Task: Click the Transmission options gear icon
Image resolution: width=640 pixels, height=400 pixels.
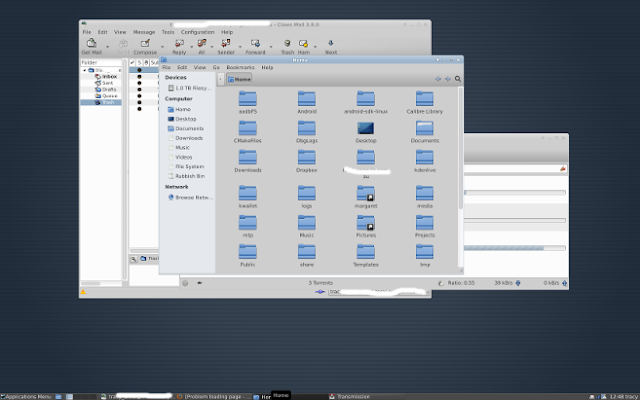Action: tap(185, 283)
